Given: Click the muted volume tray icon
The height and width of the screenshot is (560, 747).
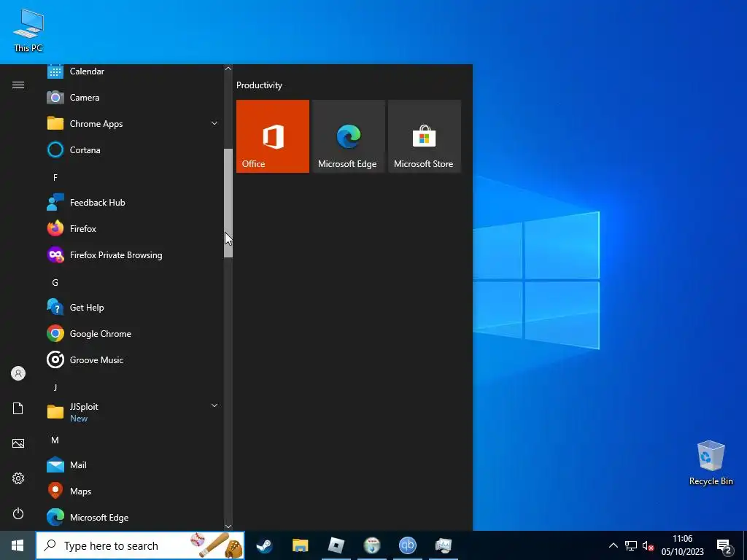Looking at the screenshot, I should 648,545.
